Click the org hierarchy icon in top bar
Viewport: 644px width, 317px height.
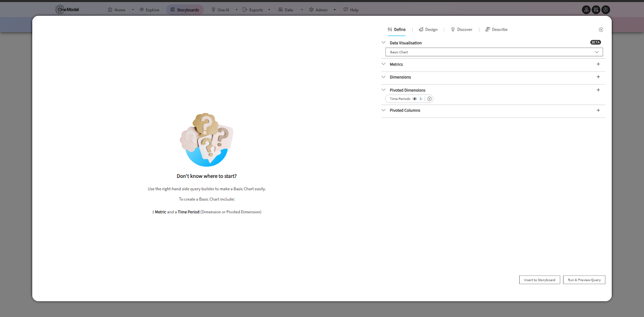[586, 10]
